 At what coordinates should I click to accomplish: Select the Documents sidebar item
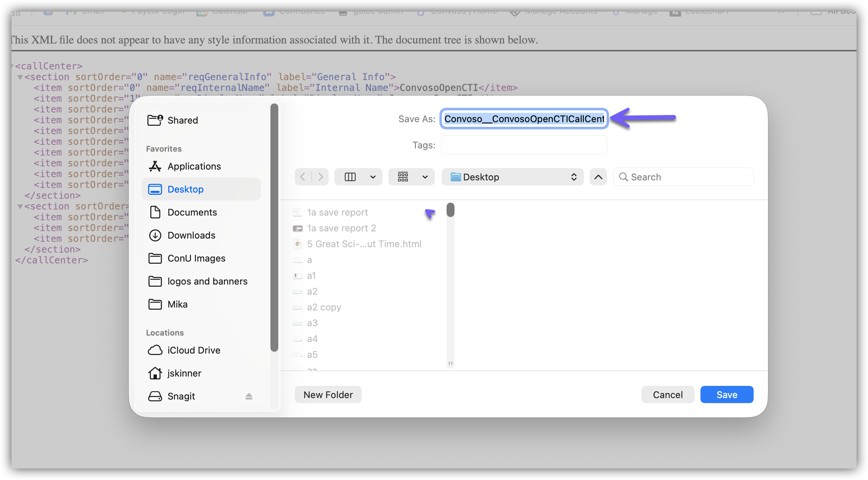coord(192,212)
